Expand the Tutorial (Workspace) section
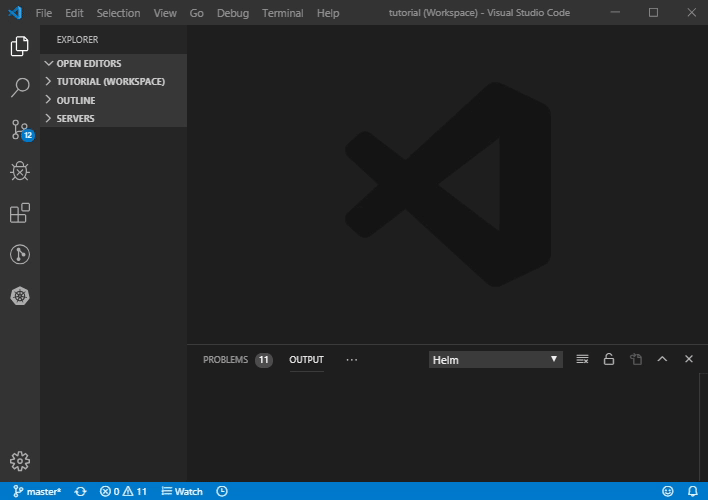This screenshot has height=500, width=708. [113, 81]
